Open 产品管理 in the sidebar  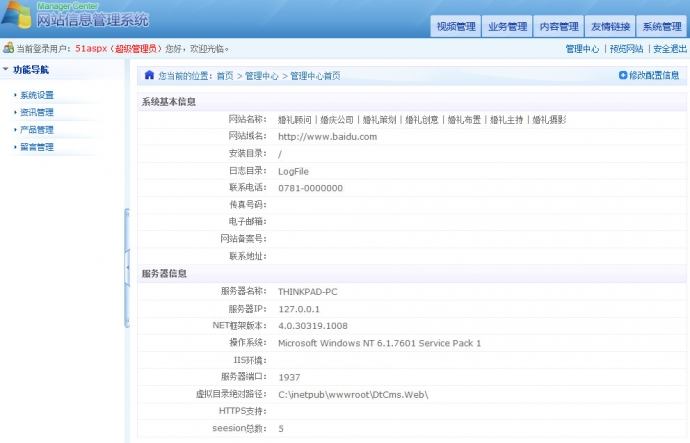click(x=37, y=130)
